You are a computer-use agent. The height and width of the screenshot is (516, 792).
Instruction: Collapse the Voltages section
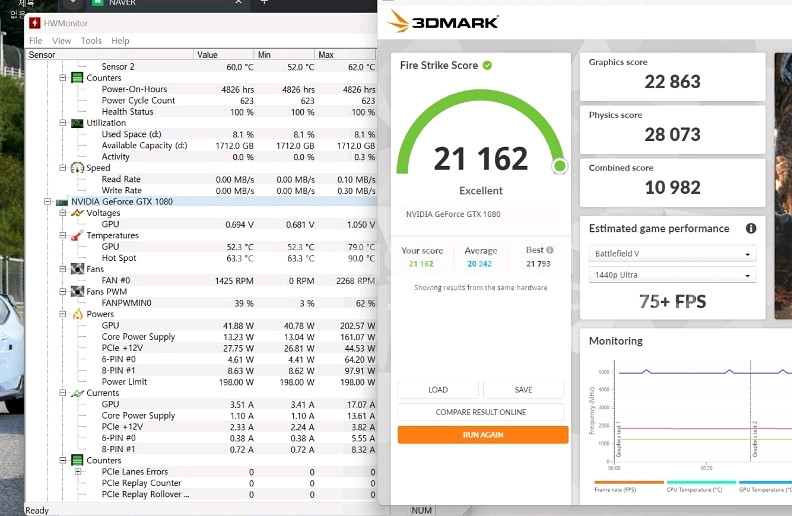pyautogui.click(x=64, y=213)
